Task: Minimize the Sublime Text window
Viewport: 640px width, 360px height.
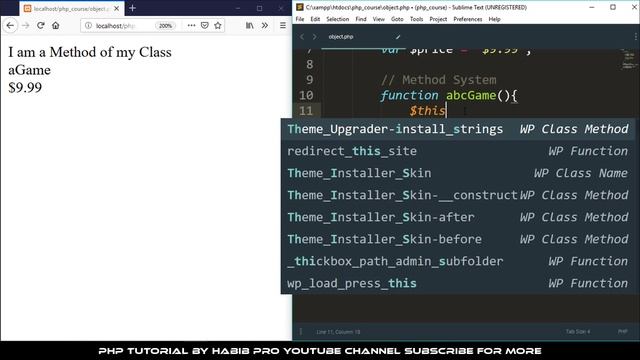Action: pyautogui.click(x=592, y=7)
